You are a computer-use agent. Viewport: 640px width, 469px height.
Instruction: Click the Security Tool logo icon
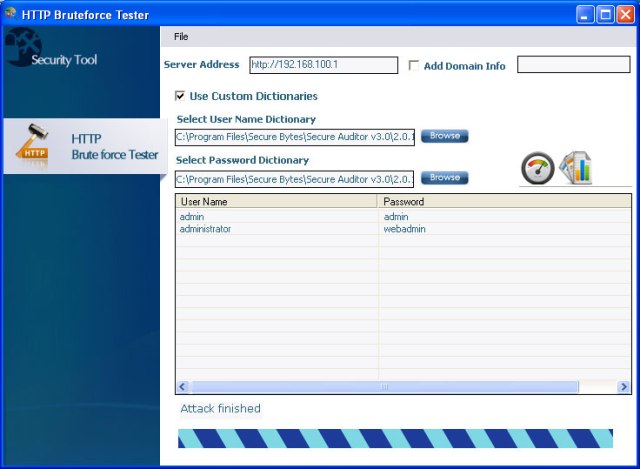tap(23, 47)
